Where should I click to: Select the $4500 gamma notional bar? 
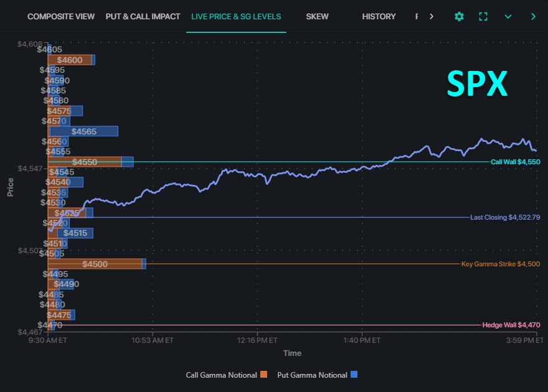point(95,264)
